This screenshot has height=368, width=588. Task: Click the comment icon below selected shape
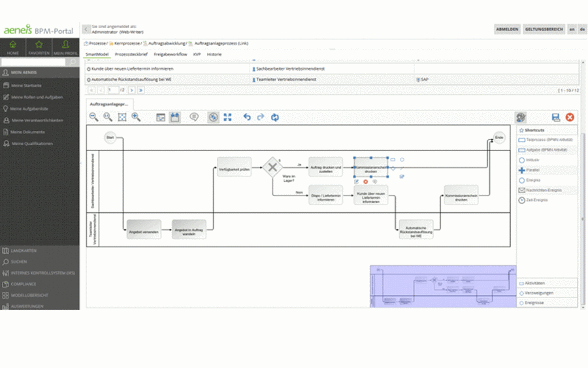point(374,182)
